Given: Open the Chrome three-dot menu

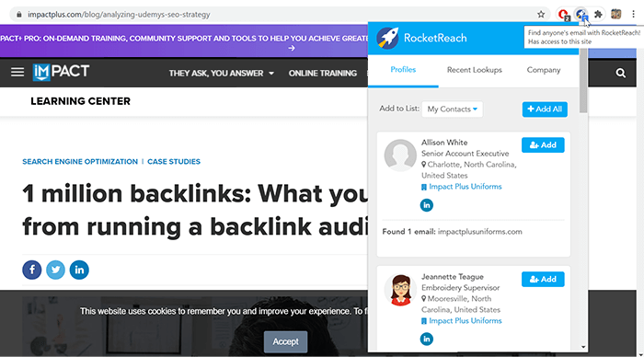Looking at the screenshot, I should [x=633, y=15].
